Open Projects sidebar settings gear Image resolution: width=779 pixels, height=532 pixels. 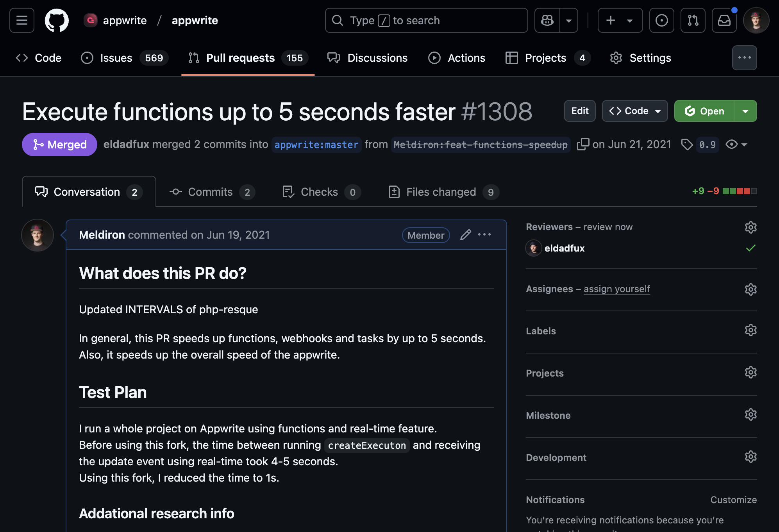pos(750,372)
